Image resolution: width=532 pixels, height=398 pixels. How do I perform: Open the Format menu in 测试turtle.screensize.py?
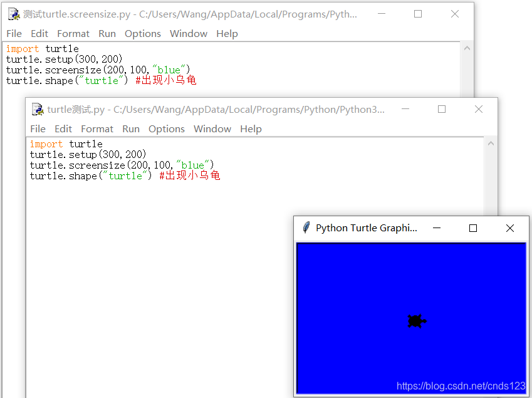[x=73, y=33]
